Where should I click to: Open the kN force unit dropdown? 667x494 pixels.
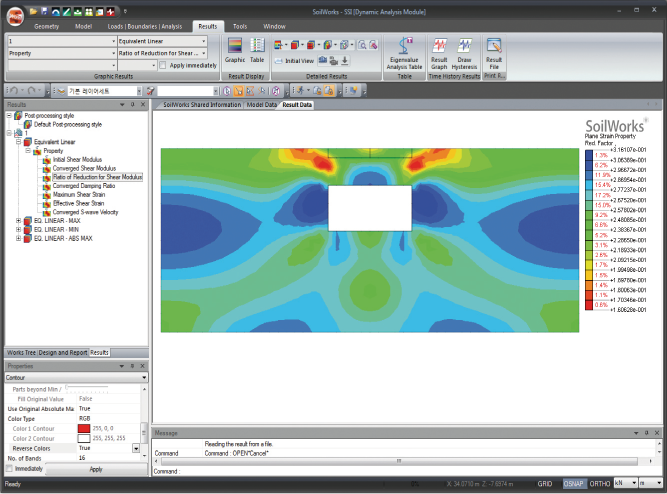(x=626, y=483)
